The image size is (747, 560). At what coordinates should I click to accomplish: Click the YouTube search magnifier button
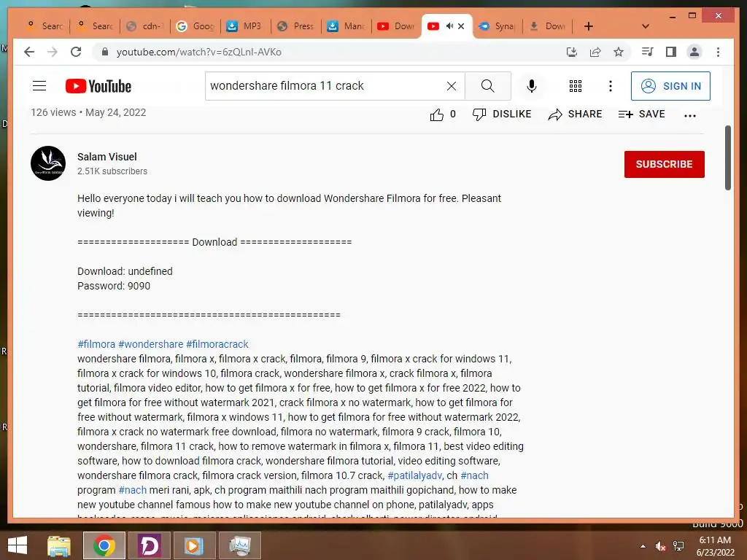487,86
